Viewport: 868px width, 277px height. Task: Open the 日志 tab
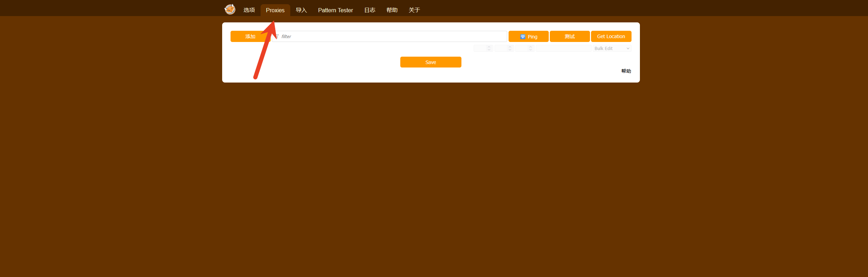(370, 10)
